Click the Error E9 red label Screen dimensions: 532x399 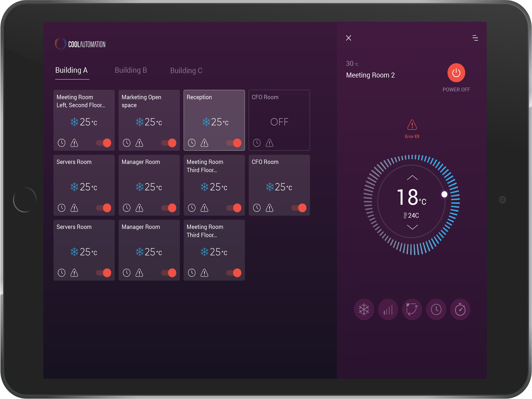(x=412, y=136)
